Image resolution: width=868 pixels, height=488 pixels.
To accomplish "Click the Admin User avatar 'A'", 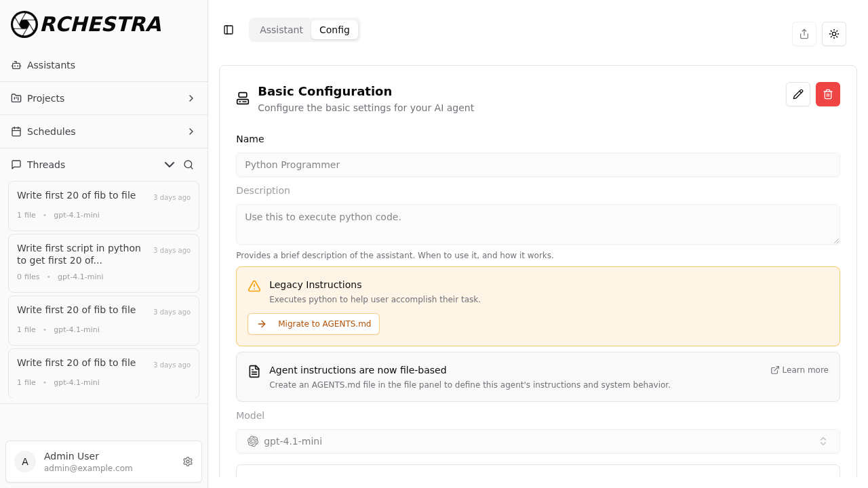I will tap(25, 462).
